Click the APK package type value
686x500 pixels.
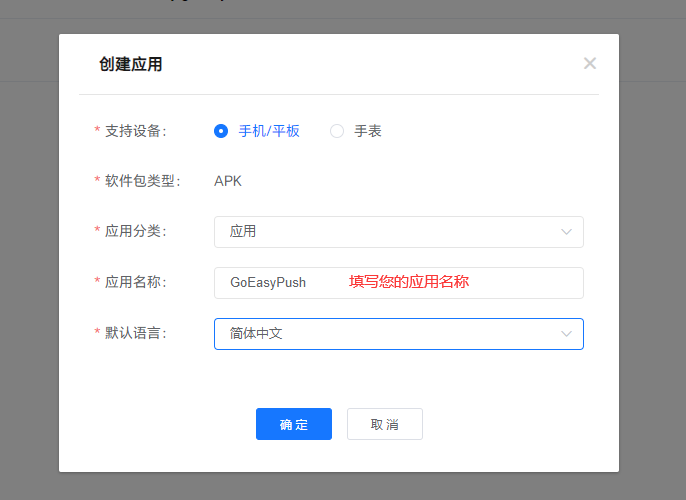pyautogui.click(x=228, y=181)
